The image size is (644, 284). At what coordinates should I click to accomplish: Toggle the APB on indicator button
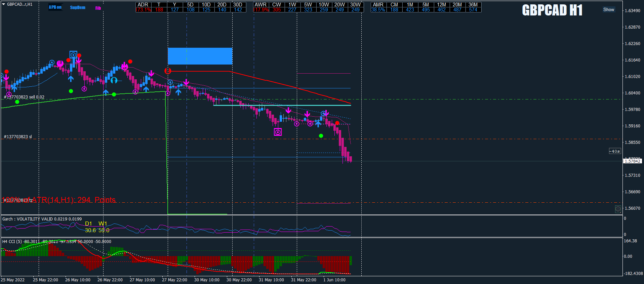pos(55,7)
